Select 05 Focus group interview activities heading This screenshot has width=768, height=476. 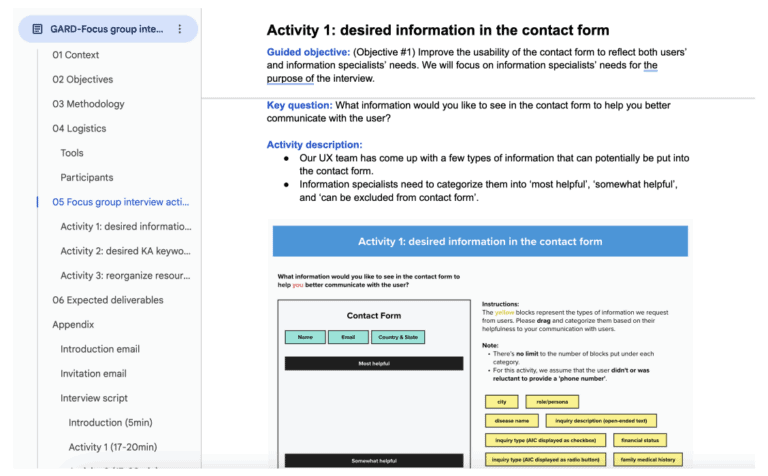120,202
